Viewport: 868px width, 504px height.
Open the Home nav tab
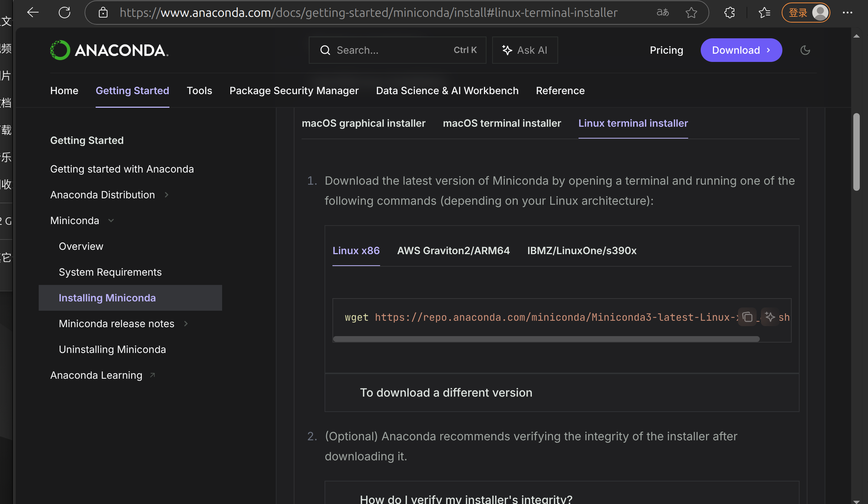pos(64,91)
